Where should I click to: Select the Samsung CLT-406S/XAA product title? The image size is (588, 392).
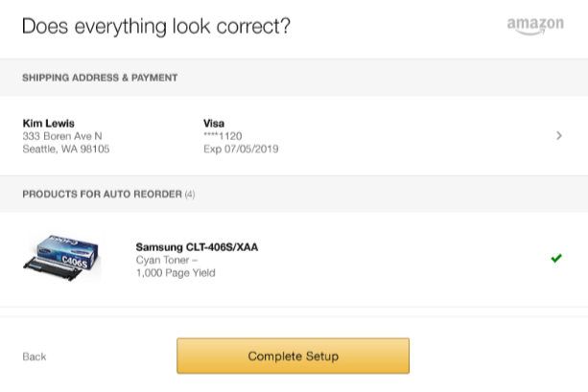pos(197,247)
